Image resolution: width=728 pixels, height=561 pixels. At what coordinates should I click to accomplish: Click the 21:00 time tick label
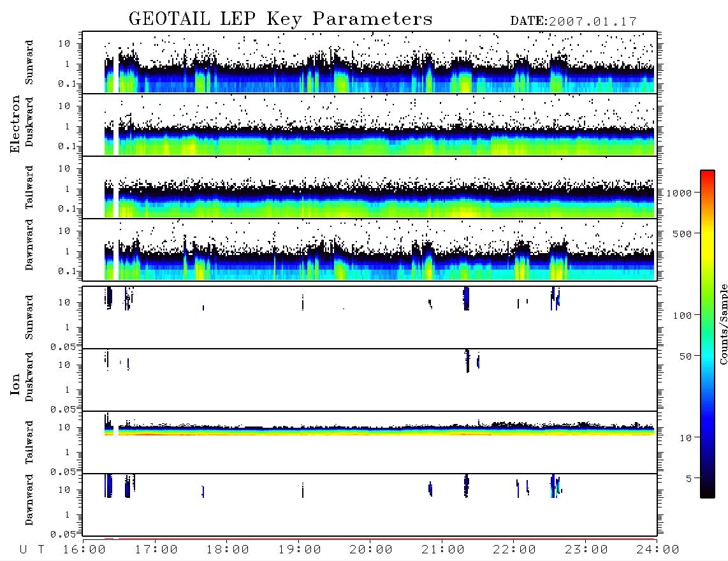[x=443, y=550]
